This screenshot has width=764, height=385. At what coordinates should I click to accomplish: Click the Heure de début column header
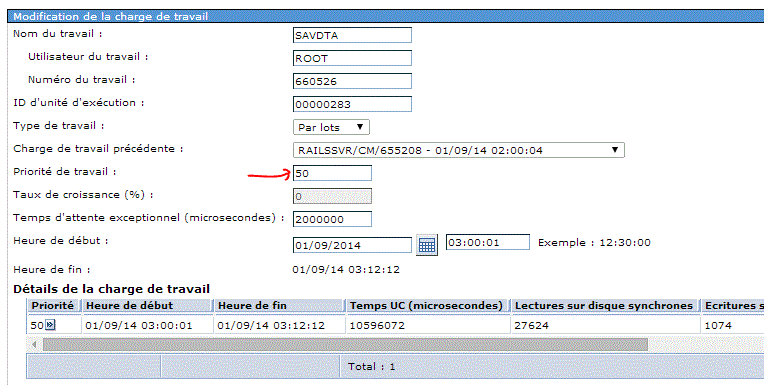click(148, 306)
